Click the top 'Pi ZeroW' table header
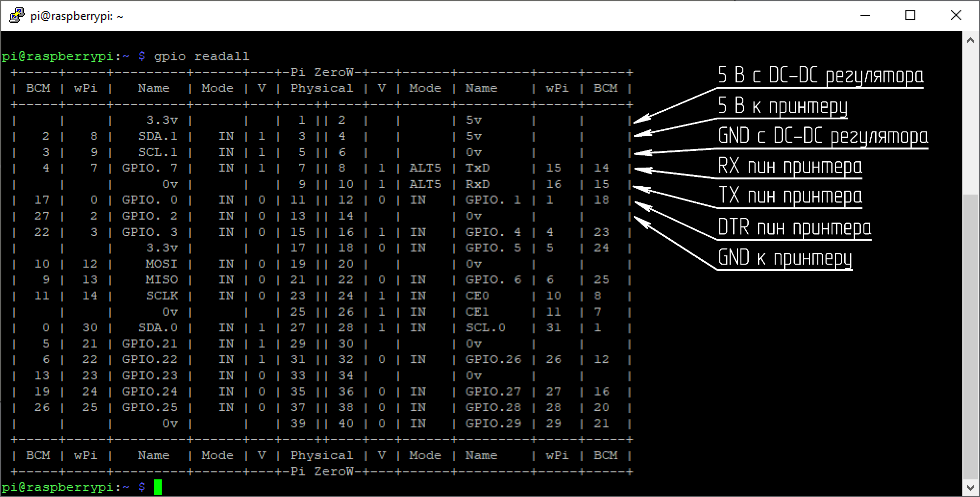 [321, 73]
